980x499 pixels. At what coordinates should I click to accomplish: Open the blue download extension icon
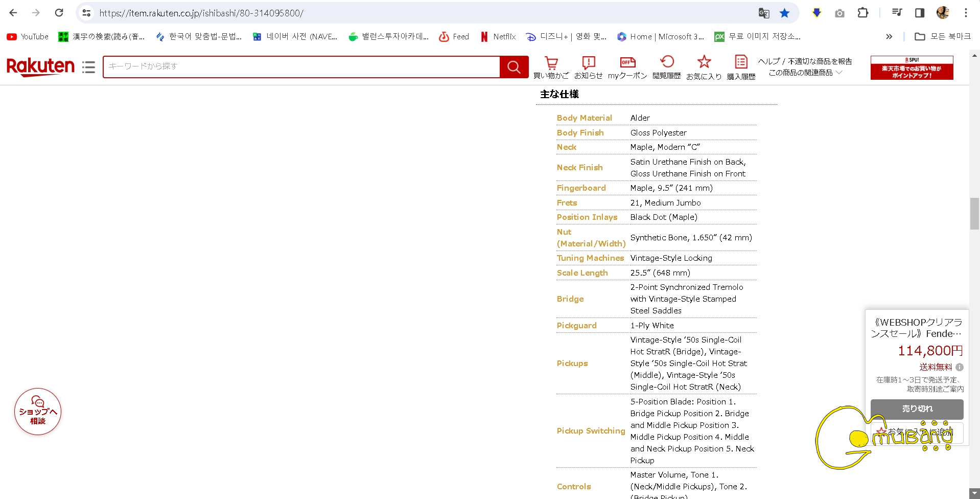point(816,13)
